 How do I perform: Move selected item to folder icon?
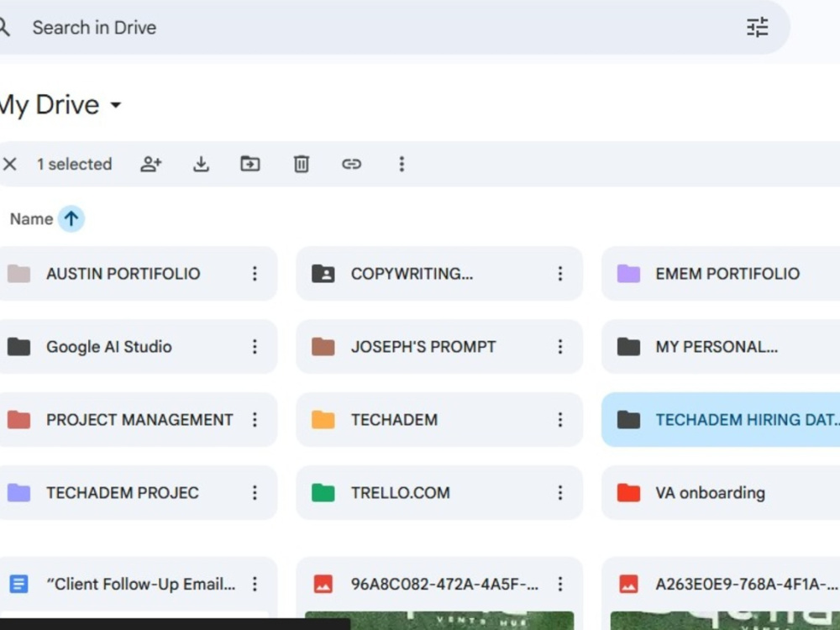click(250, 164)
